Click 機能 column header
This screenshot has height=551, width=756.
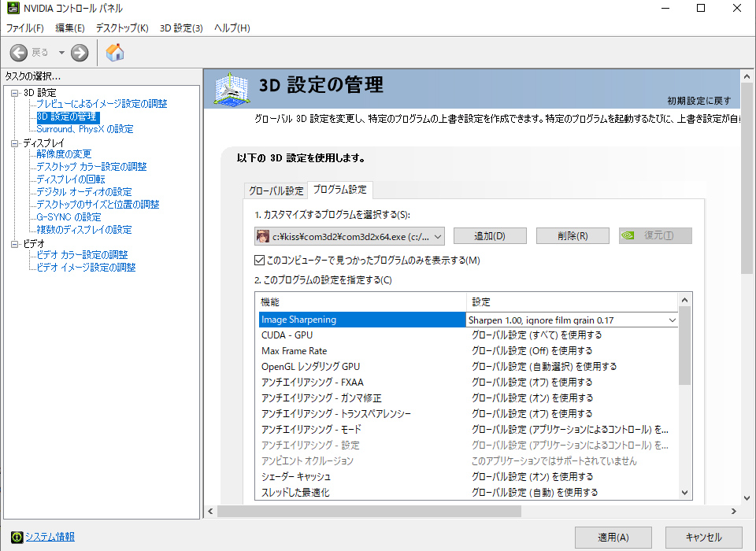coord(361,301)
